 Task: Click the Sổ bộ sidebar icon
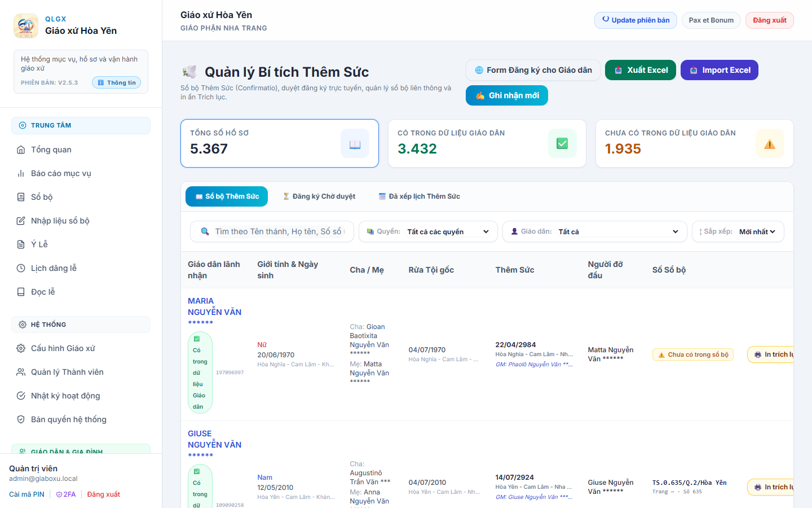pyautogui.click(x=21, y=197)
